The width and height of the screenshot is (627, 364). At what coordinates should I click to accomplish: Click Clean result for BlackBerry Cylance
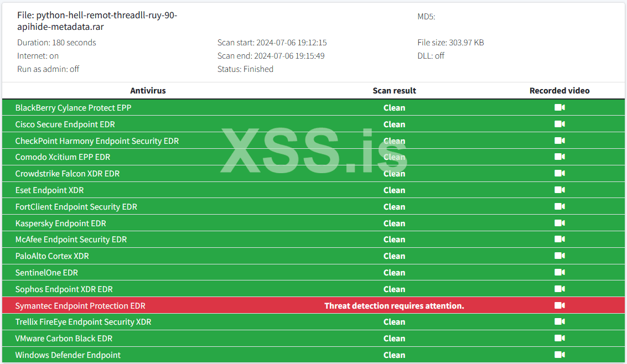394,108
